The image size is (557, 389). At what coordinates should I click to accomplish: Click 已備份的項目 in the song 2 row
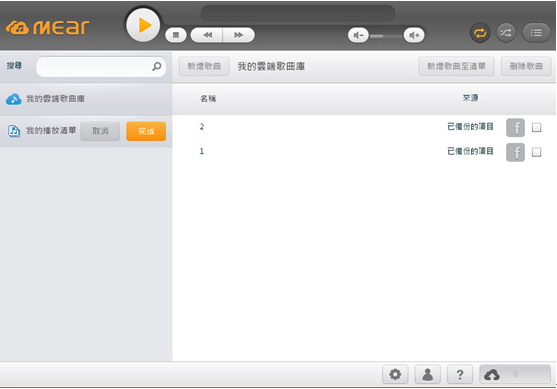(470, 126)
